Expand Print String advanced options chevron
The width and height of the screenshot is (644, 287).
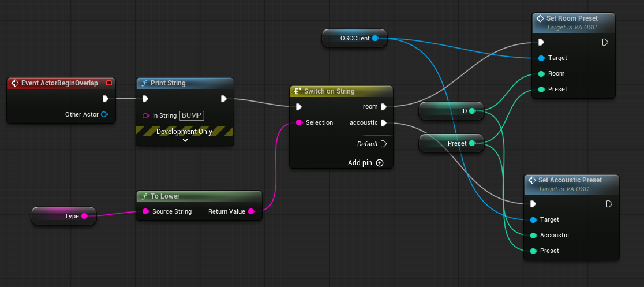[185, 140]
